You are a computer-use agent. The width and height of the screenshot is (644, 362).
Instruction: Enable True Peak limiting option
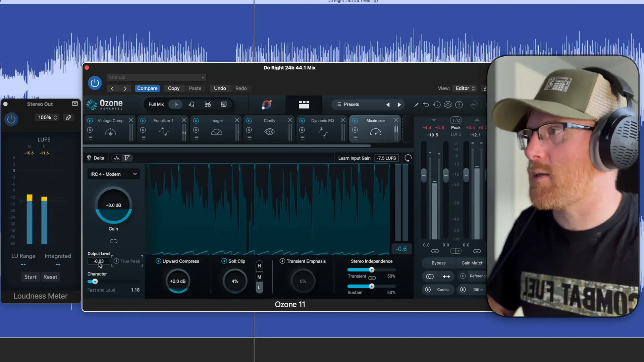pyautogui.click(x=116, y=261)
